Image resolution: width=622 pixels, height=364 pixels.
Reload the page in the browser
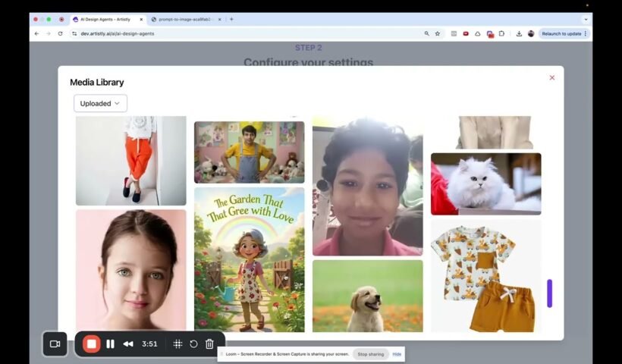(x=60, y=33)
